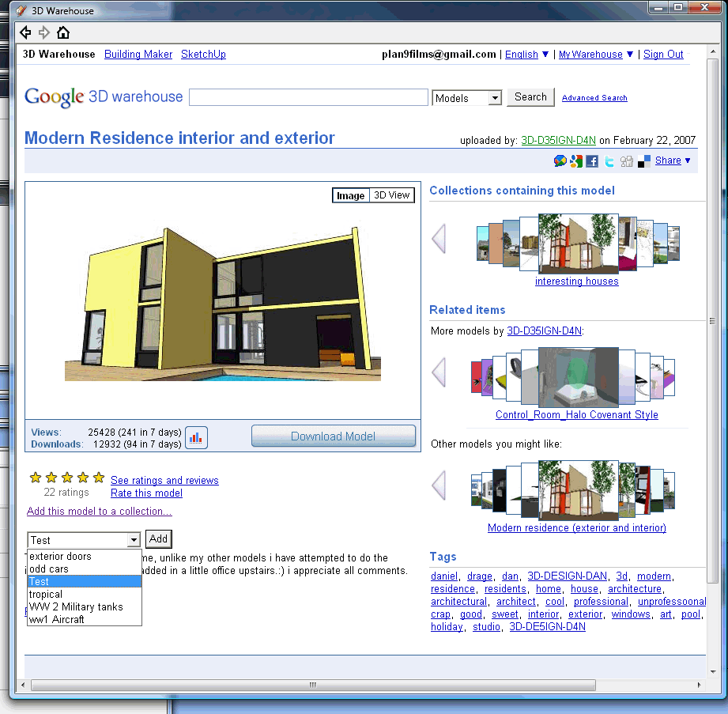Image resolution: width=728 pixels, height=714 pixels.
Task: Open the Models search type dropdown
Action: coord(494,97)
